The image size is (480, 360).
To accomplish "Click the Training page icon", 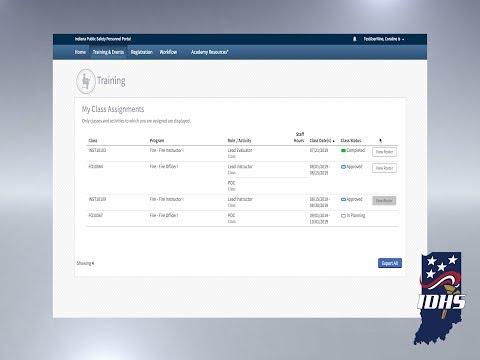I will (86, 81).
